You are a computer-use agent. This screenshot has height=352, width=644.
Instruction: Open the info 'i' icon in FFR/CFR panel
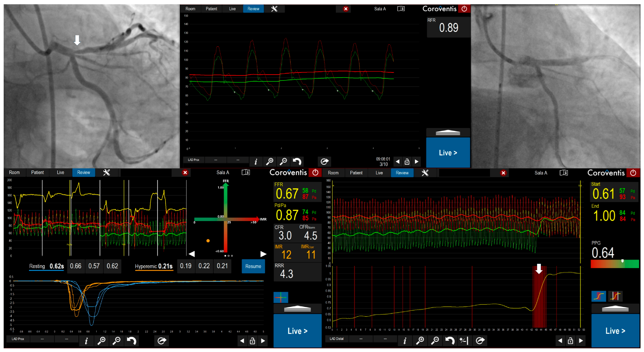(86, 341)
